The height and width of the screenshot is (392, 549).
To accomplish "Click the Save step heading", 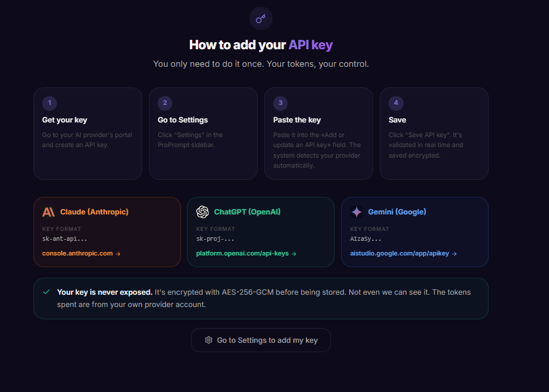I will coord(397,120).
